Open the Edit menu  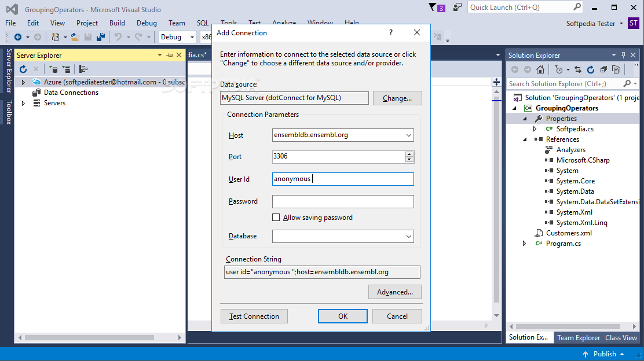click(33, 23)
